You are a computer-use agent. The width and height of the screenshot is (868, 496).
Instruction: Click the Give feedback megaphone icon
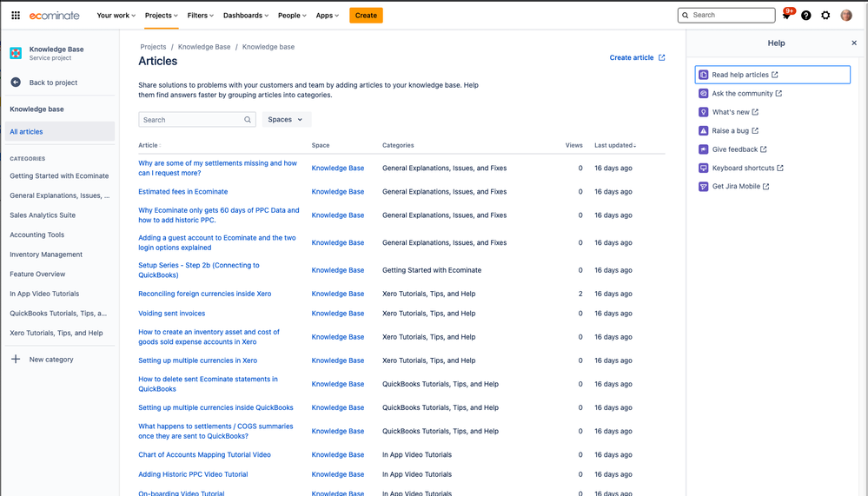coord(703,149)
